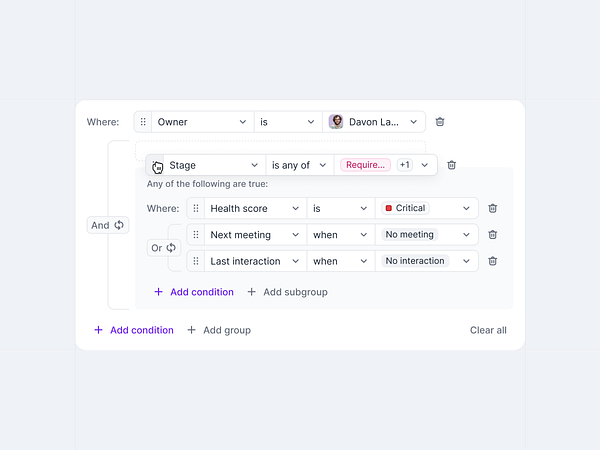Open the Owner field dropdown

(x=203, y=122)
